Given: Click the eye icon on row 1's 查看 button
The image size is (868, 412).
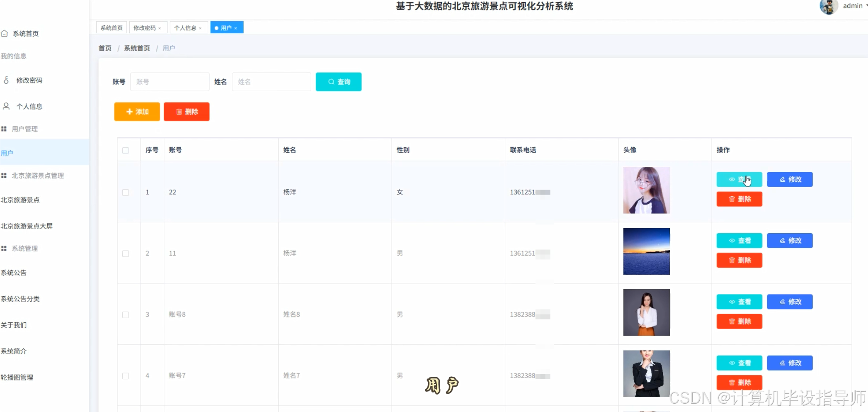Looking at the screenshot, I should point(732,179).
